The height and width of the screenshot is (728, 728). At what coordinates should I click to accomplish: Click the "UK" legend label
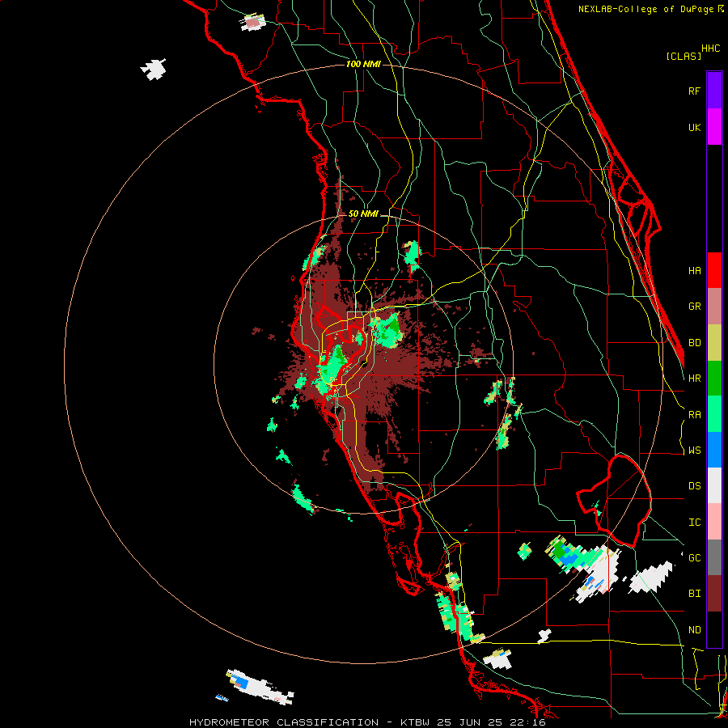(x=694, y=127)
